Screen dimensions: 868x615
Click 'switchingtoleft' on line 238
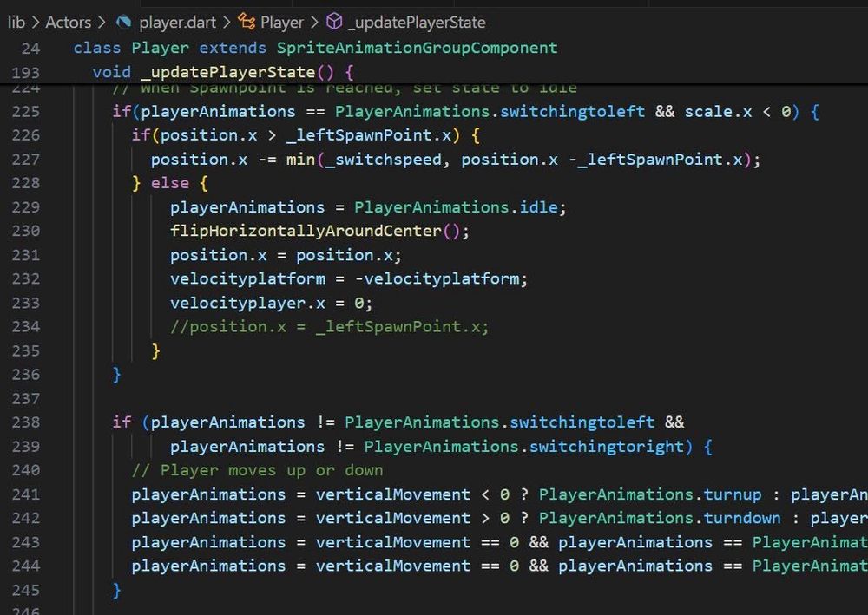582,422
